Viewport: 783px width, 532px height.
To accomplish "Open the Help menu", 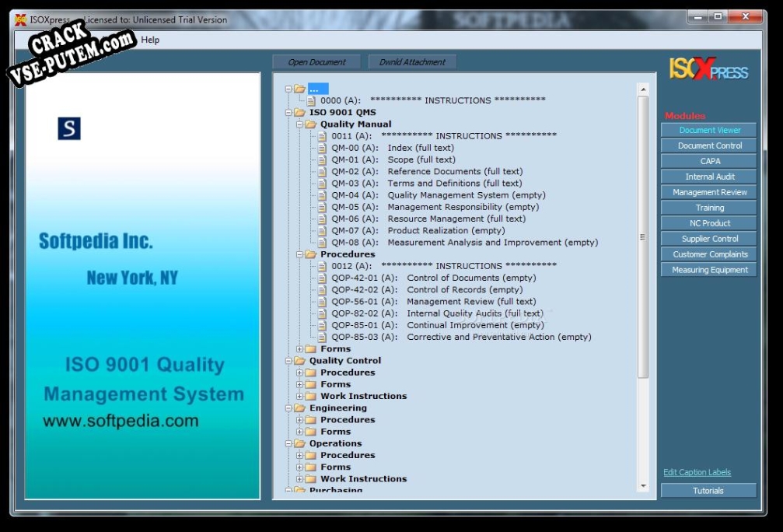I will coord(150,40).
